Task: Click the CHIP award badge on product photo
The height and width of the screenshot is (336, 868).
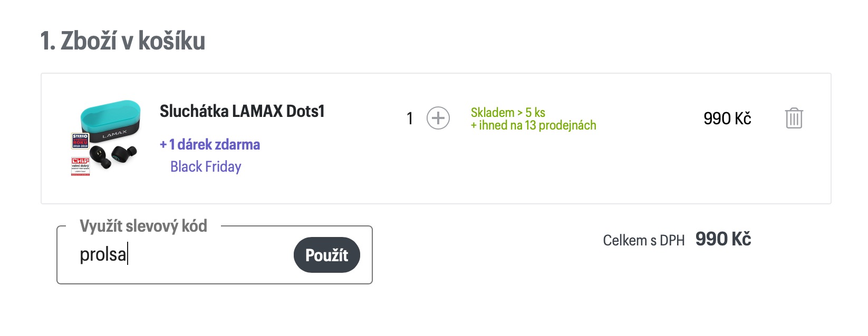Action: click(80, 166)
